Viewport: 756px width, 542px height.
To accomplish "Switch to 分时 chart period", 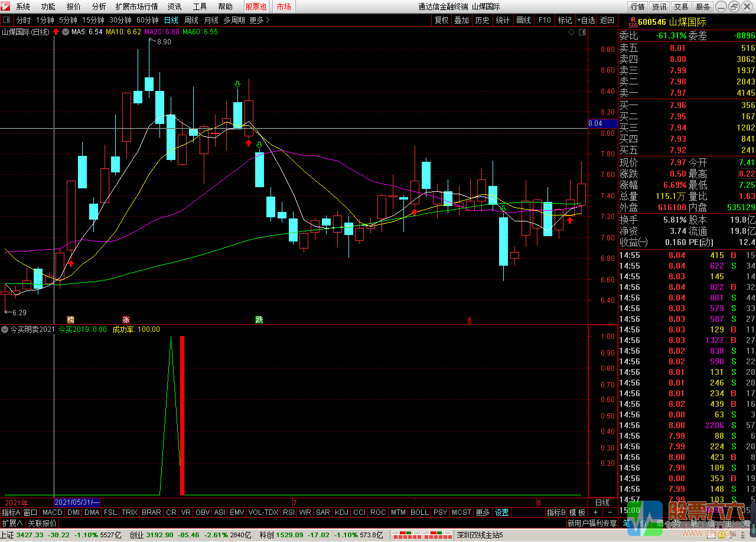I will click(23, 19).
